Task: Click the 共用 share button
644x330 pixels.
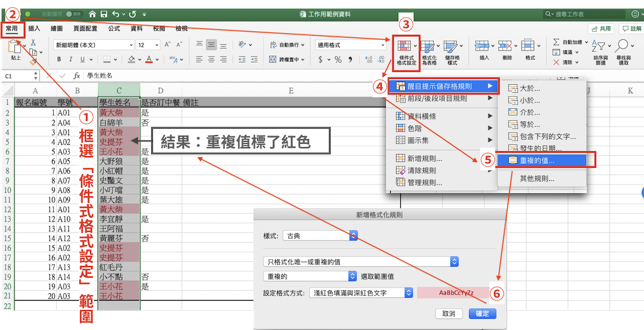Action: point(601,28)
